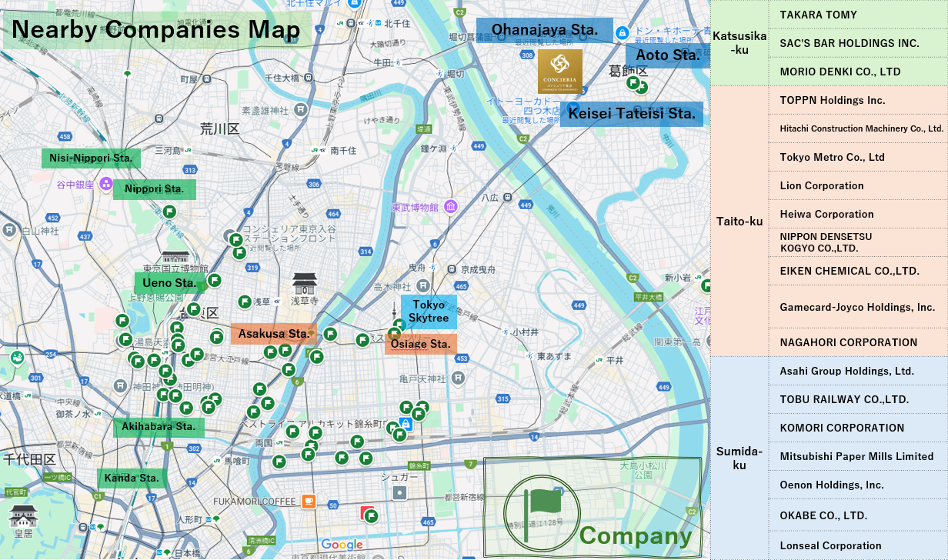Click Asahi Group Holdings, Ltd. row
The image size is (948, 560).
tap(858, 371)
